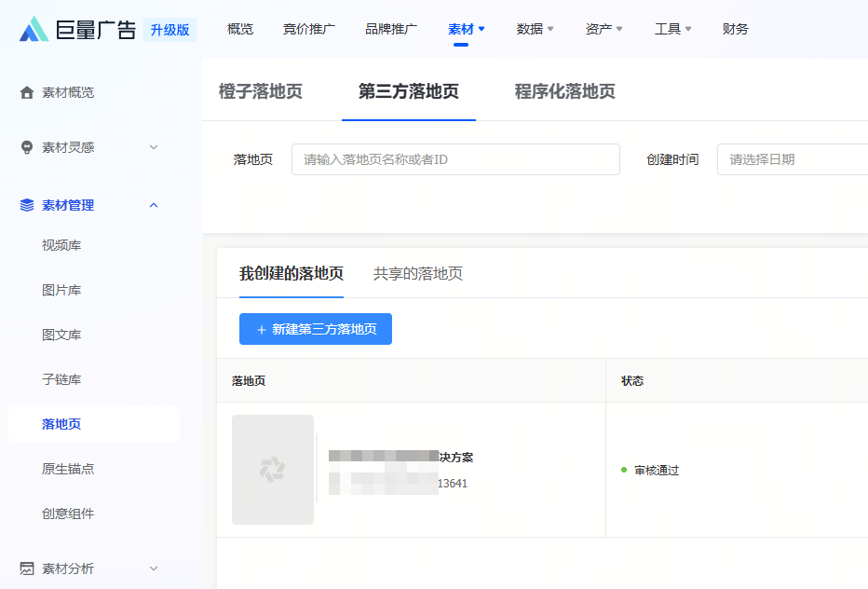Open 竞价推广 in the top navigation
Screen dimensions: 868x589
[308, 29]
